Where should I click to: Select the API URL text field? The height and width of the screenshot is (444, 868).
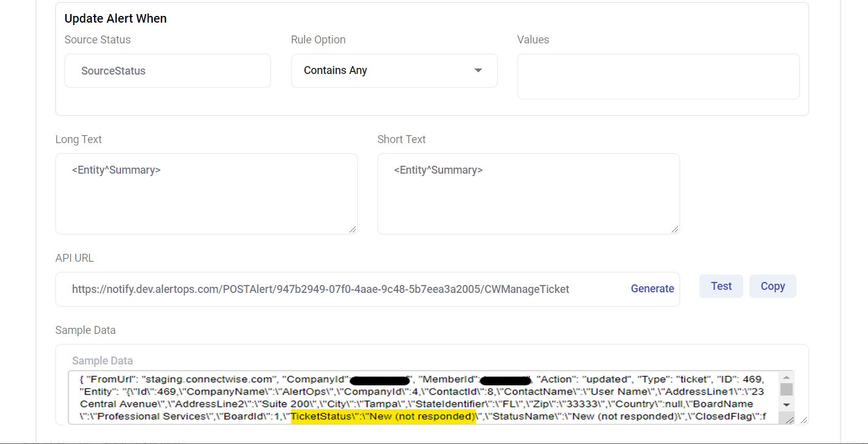(x=342, y=289)
